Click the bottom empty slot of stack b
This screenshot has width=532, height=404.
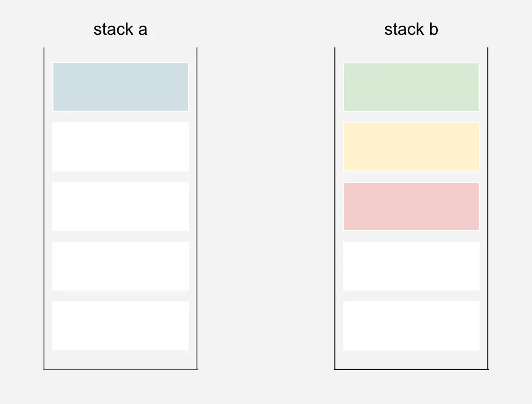pyautogui.click(x=411, y=326)
